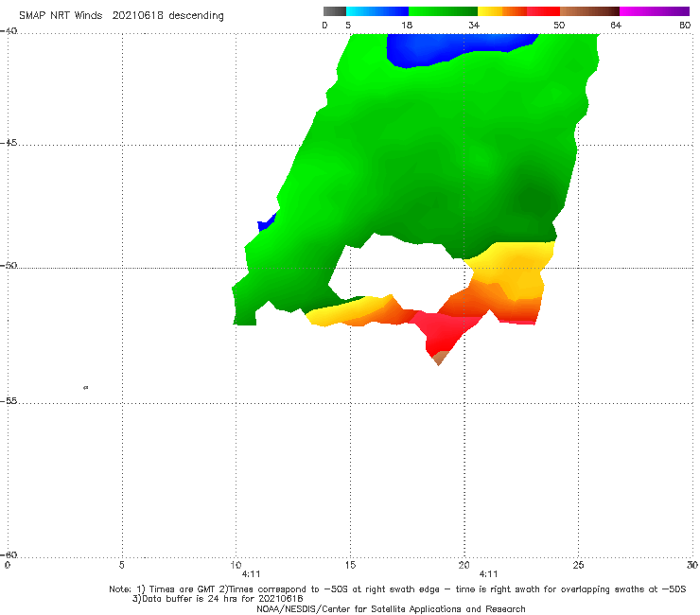This screenshot has height=615, width=700.
Task: Click the colorbar label '34'
Action: pyautogui.click(x=474, y=26)
